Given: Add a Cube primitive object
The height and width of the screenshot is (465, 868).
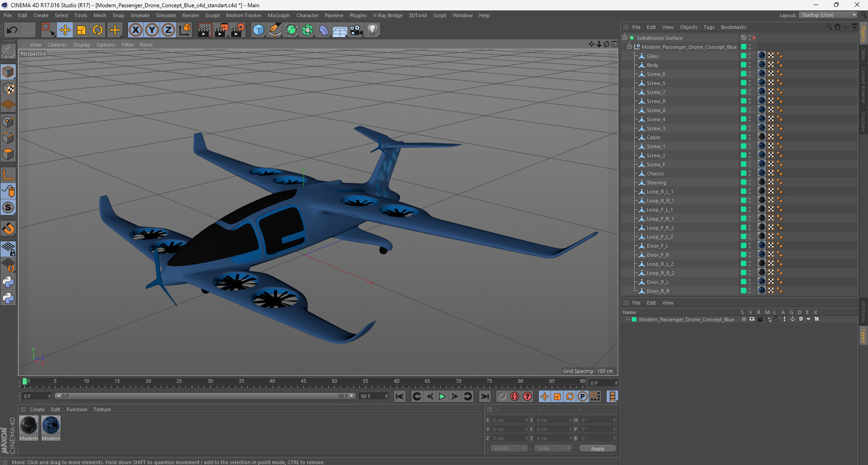Looking at the screenshot, I should click(258, 30).
